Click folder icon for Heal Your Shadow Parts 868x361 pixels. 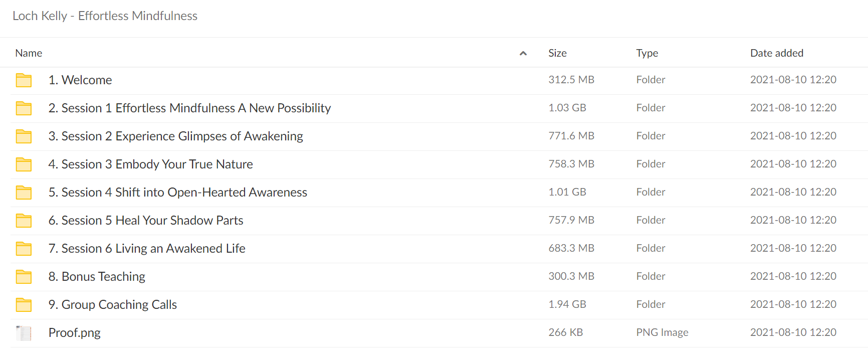(24, 221)
